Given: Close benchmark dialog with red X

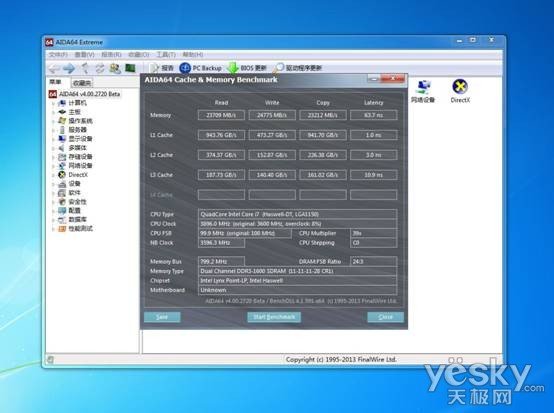Looking at the screenshot, I should coord(392,78).
